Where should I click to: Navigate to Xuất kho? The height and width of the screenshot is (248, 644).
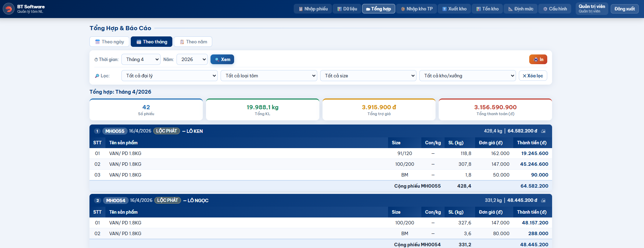454,9
